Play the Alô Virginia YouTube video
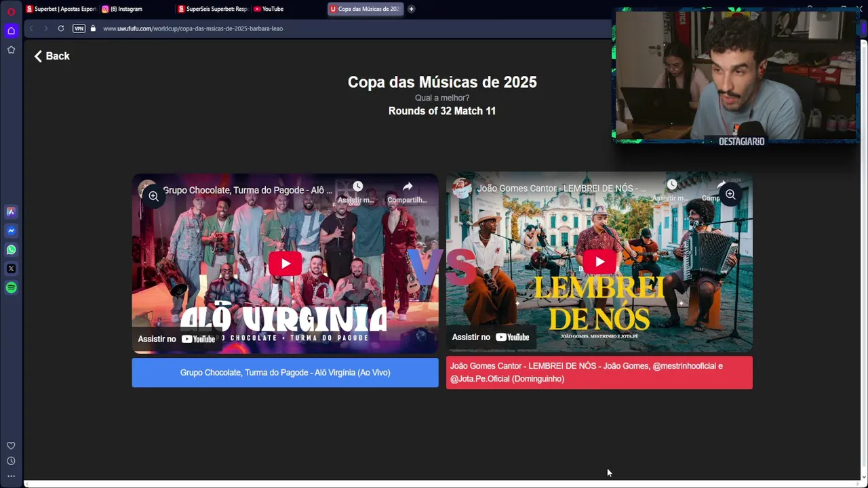Screen dimensions: 868x488 [285, 264]
